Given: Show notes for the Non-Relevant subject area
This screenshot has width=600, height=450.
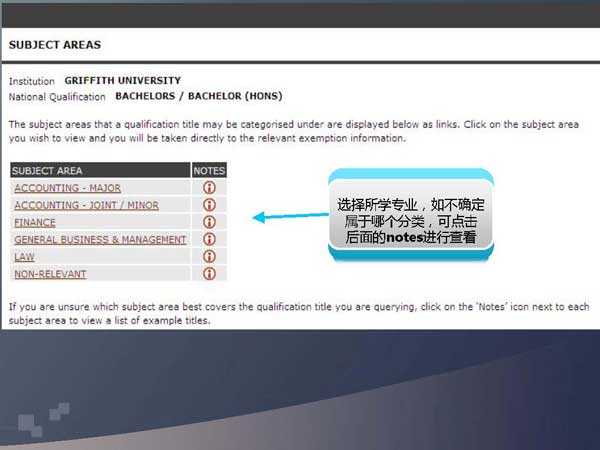Looking at the screenshot, I should coord(209,273).
